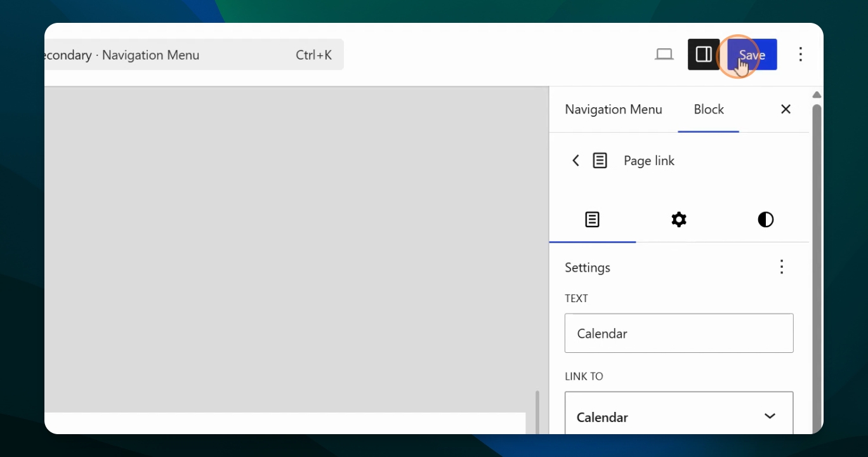The width and height of the screenshot is (868, 457).
Task: Open the laptop view preview icon
Action: point(664,55)
